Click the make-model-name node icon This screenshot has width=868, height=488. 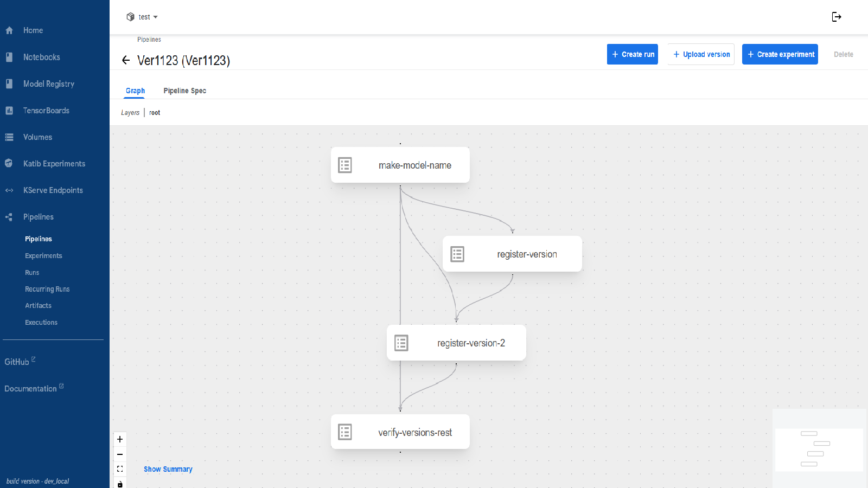pos(345,165)
